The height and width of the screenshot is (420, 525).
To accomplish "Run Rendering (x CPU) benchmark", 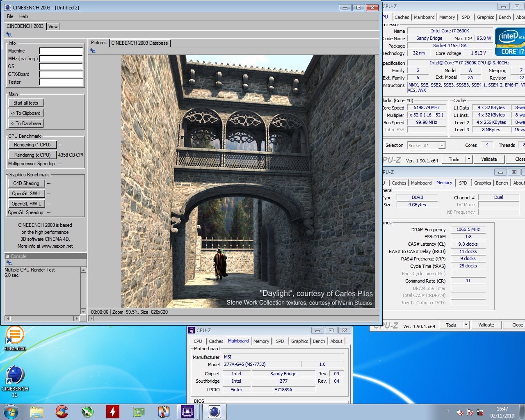I will click(x=32, y=155).
